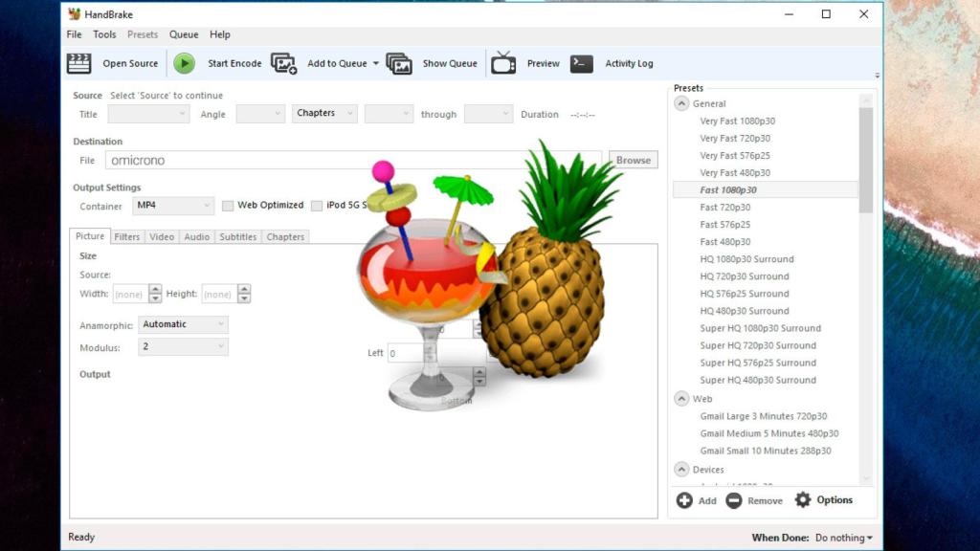Switch to the Video tab
Screen dimensions: 980x551
(162, 237)
